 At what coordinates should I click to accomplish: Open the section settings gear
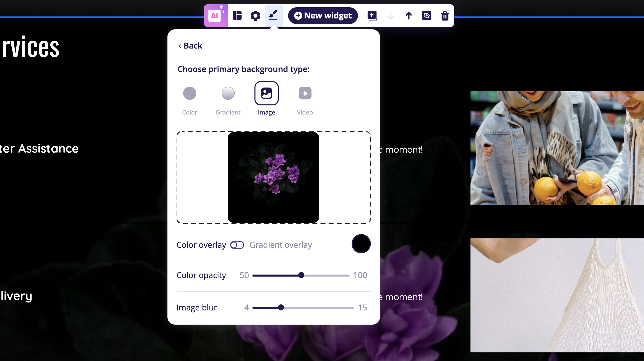(255, 16)
